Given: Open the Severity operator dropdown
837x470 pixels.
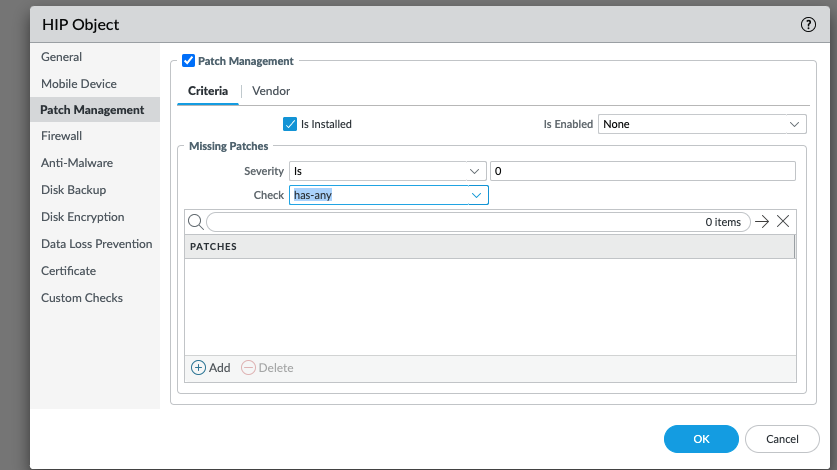Looking at the screenshot, I should click(x=388, y=171).
